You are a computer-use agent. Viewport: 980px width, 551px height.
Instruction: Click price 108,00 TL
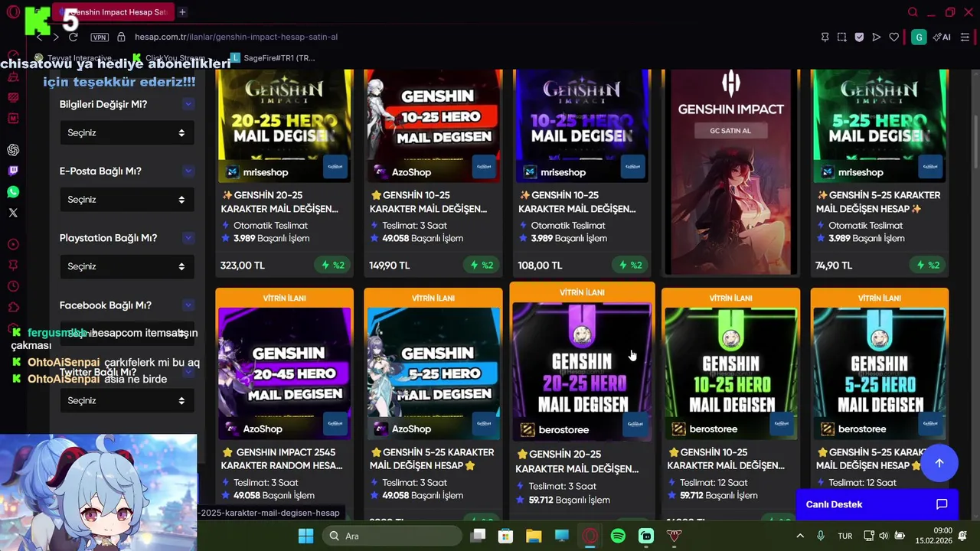540,266
